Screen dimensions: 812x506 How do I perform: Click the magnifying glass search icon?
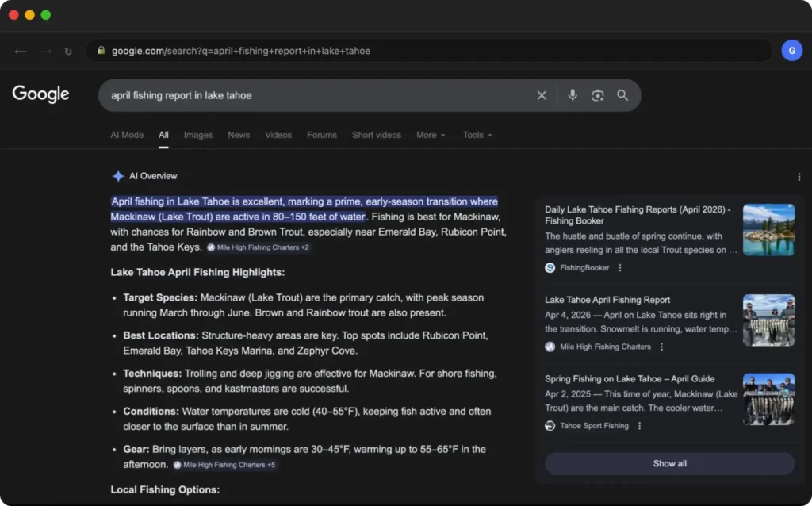tap(622, 95)
